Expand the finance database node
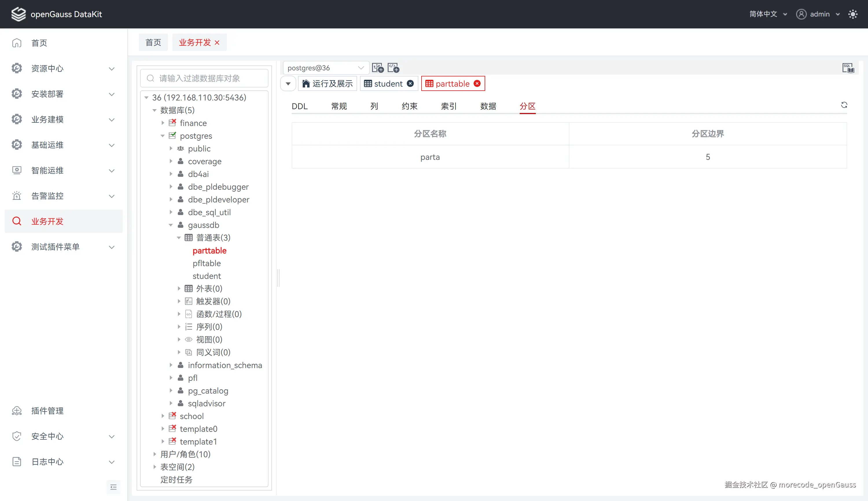The height and width of the screenshot is (501, 868). point(163,123)
